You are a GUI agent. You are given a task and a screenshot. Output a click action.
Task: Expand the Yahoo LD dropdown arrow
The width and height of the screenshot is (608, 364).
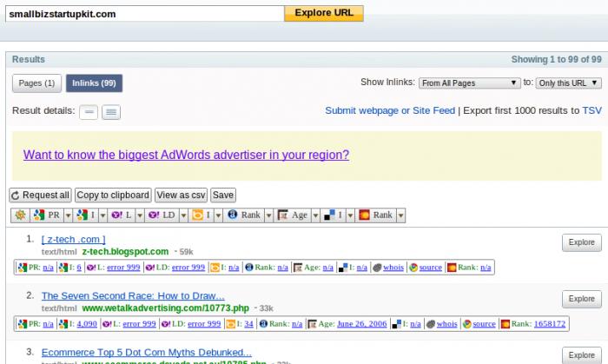pyautogui.click(x=184, y=215)
